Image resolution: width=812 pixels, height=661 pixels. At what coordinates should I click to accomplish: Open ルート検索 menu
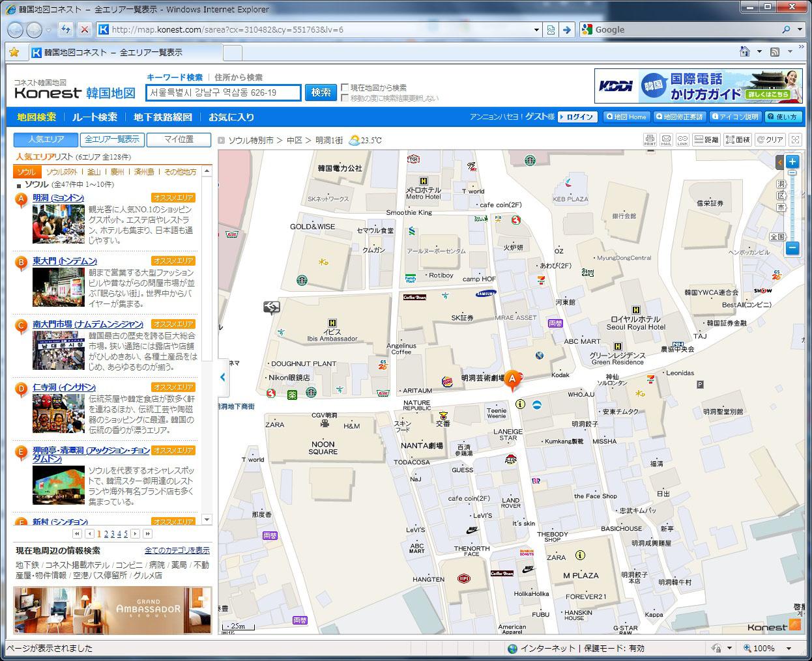pos(94,117)
